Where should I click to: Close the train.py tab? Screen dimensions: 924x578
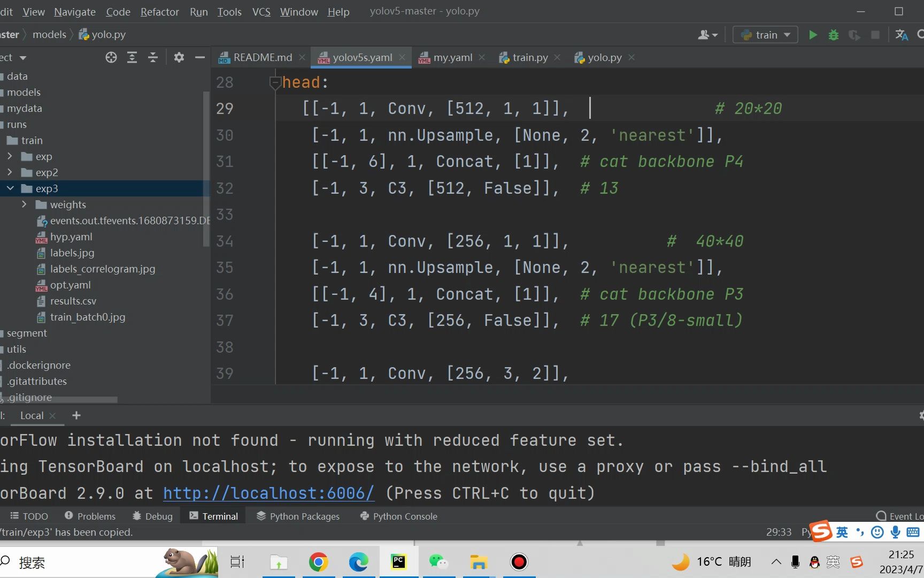557,57
